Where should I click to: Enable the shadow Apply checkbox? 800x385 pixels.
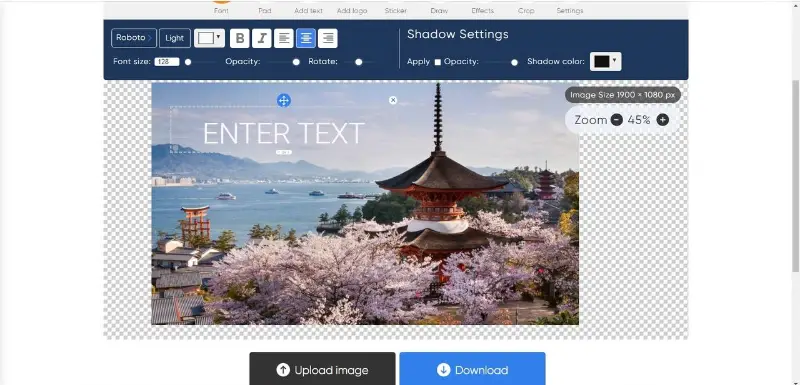click(437, 62)
